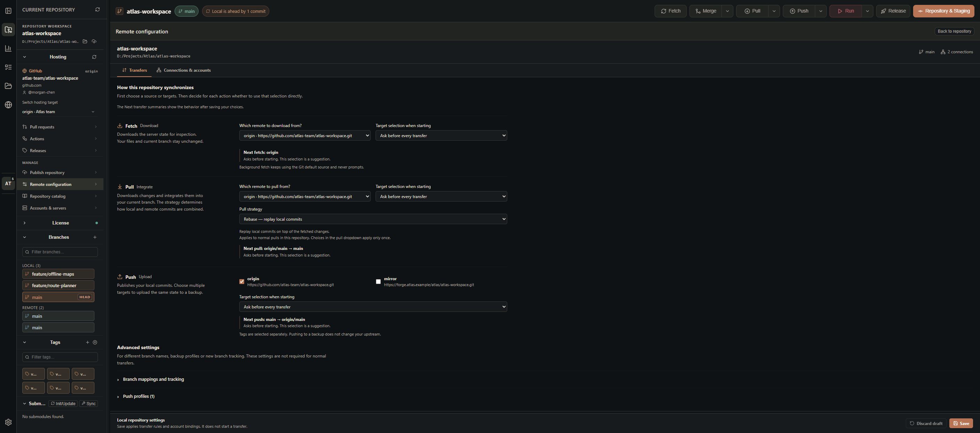Viewport: 980px width, 433px height.
Task: Open Pull strategy dropdown showing Rebase
Action: pos(373,219)
